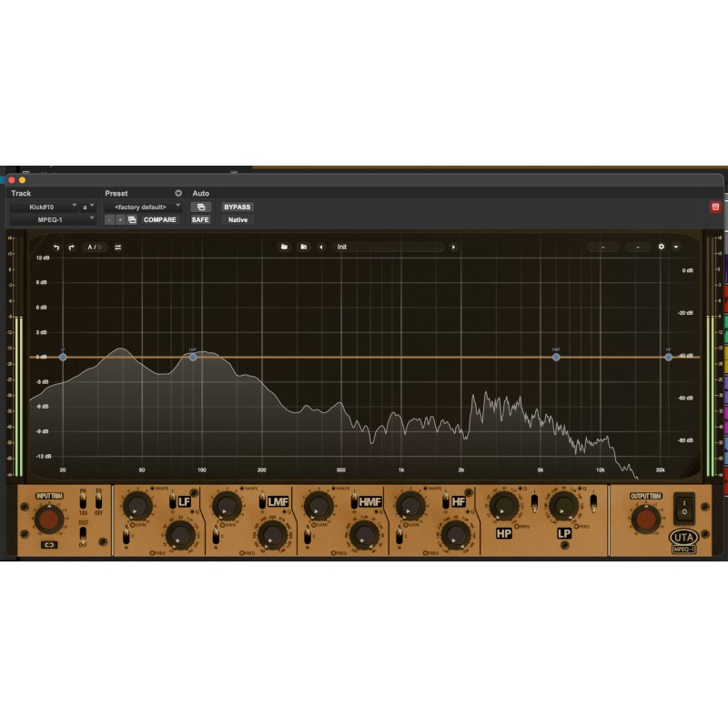Toggle the input/output link icon
Screen dimensions: 728x728
coord(49,545)
